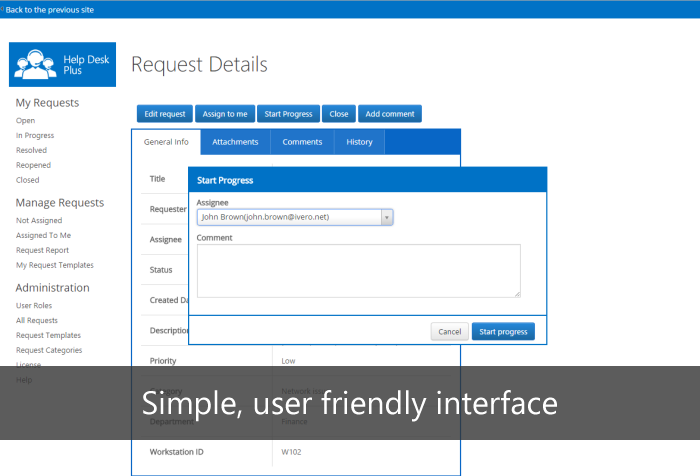The height and width of the screenshot is (476, 700).
Task: Open the Edit request button
Action: (165, 114)
